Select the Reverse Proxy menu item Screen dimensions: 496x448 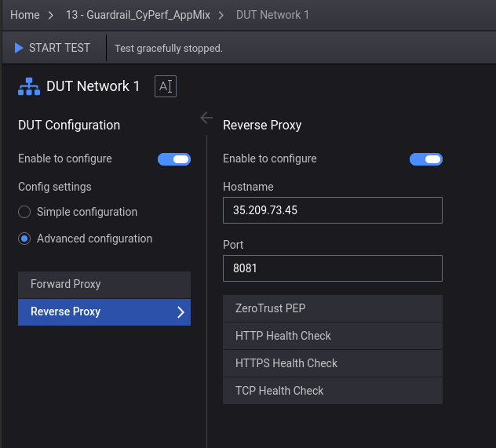pyautogui.click(x=94, y=312)
